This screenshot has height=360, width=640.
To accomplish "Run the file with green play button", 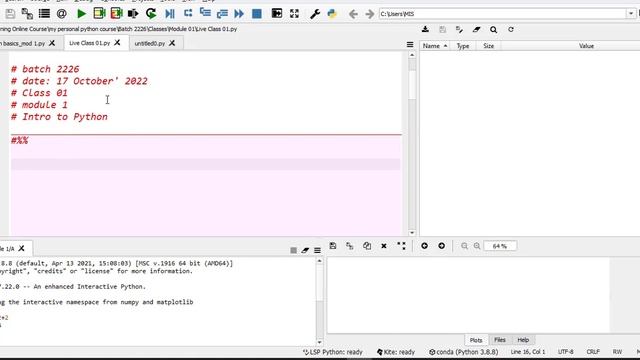I will tap(81, 14).
